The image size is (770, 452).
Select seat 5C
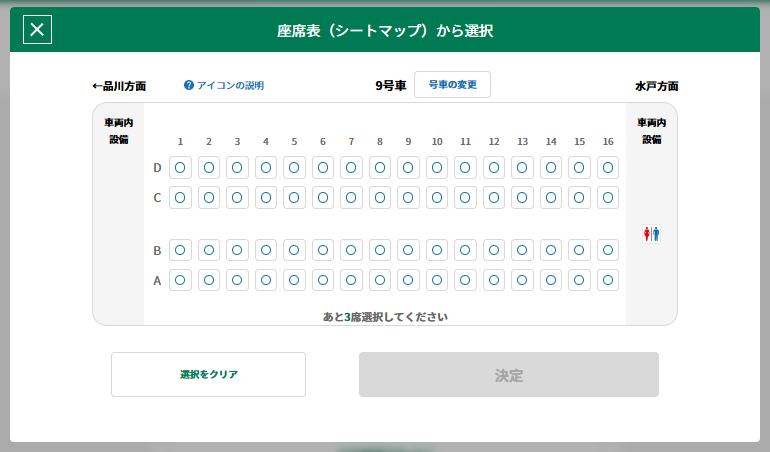click(x=294, y=198)
